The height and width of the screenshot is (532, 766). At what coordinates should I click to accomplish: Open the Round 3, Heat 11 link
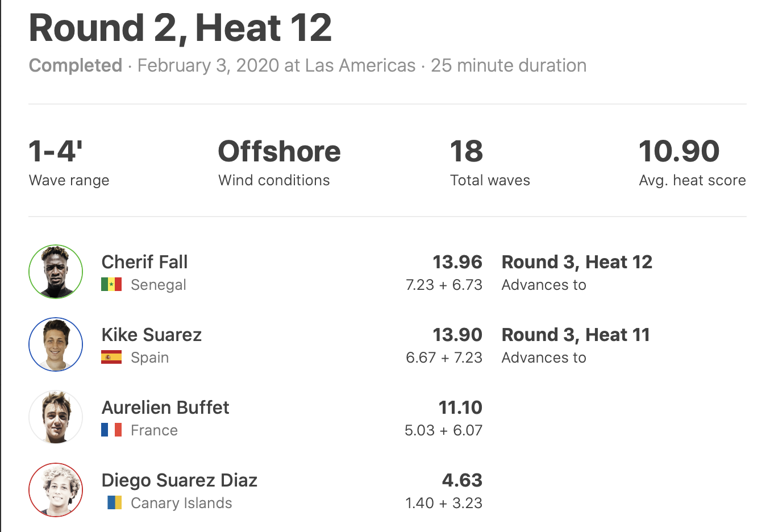(x=576, y=335)
